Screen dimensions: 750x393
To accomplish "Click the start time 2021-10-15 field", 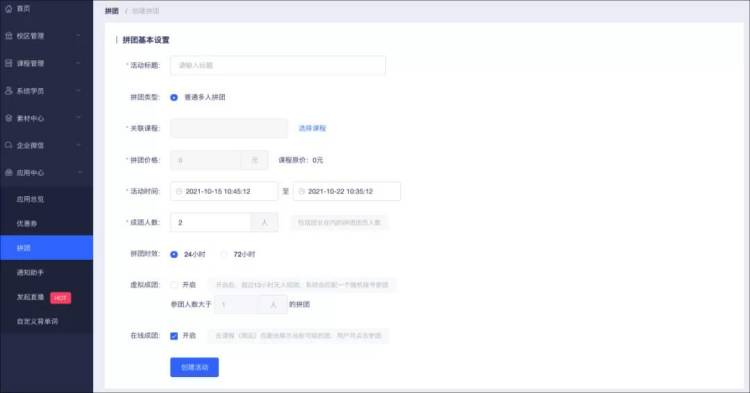I will (x=224, y=191).
